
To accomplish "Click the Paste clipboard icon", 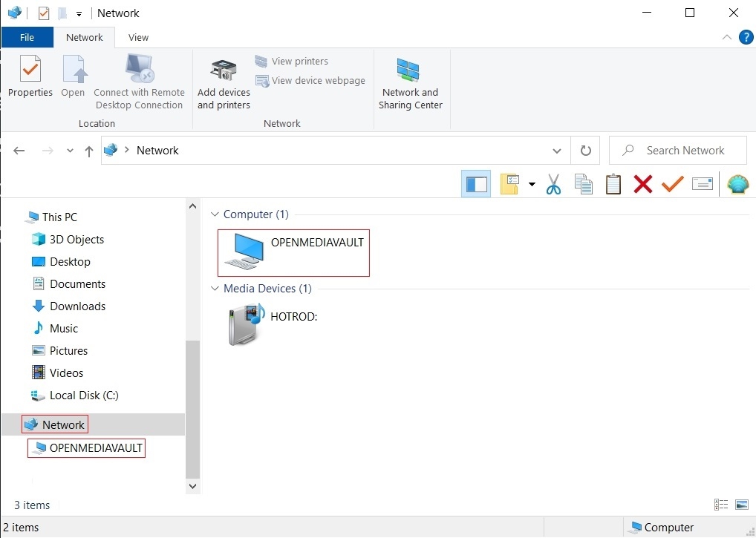I will coord(613,184).
